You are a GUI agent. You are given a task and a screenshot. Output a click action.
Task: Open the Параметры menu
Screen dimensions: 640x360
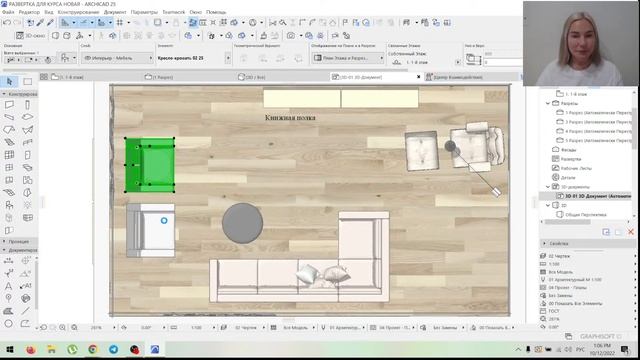pos(144,12)
